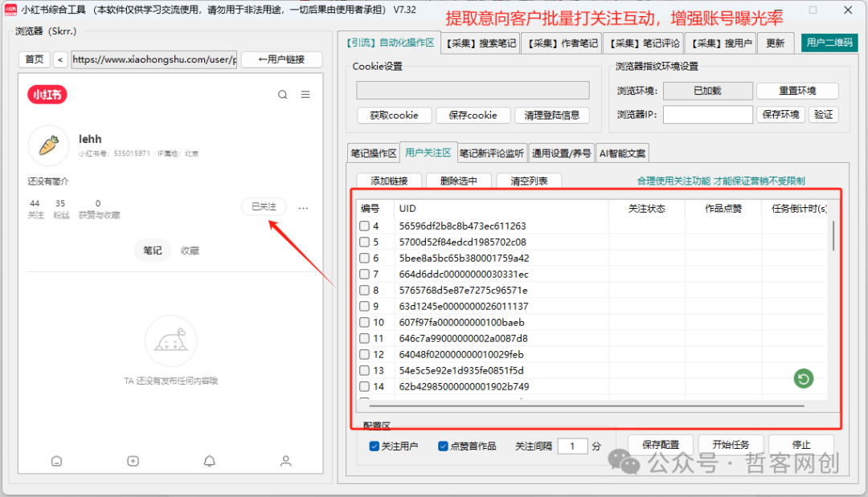This screenshot has height=497, width=868.
Task: Uncheck the 点赞首作品 checkbox
Action: pos(443,446)
